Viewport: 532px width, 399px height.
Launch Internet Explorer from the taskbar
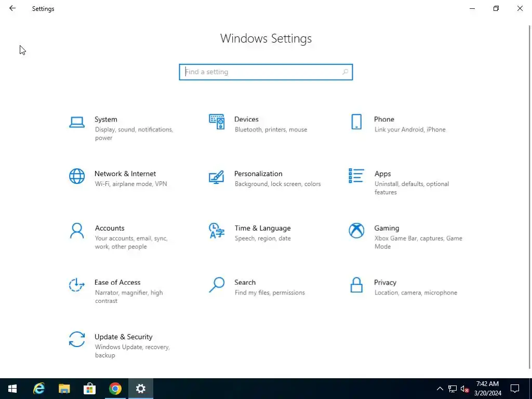38,389
